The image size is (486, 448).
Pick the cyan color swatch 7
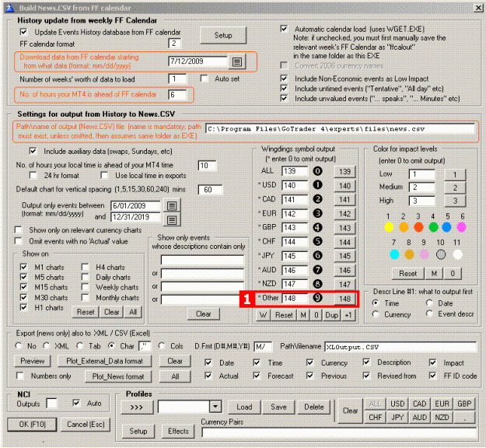[394, 254]
